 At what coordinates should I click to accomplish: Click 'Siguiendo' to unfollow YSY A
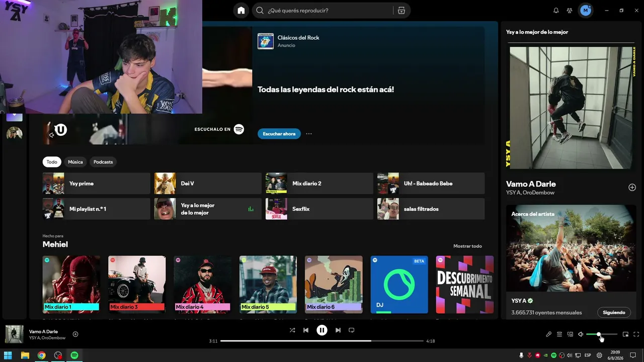point(614,312)
